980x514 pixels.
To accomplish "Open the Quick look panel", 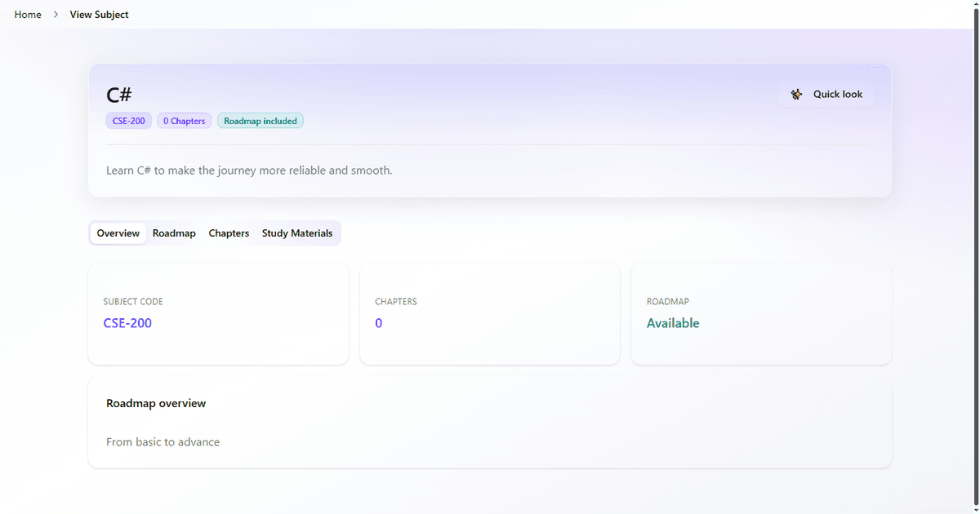I will [x=826, y=94].
